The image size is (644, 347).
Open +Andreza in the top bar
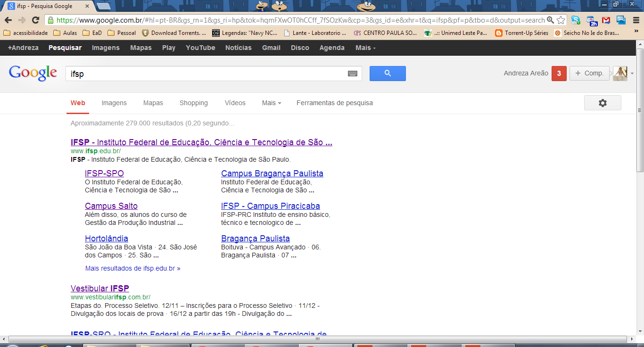(x=23, y=48)
